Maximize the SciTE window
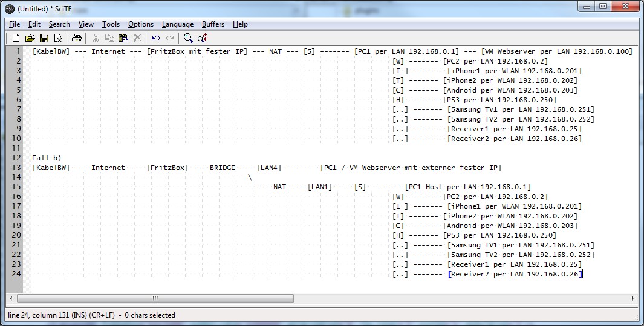644x326 pixels. click(602, 7)
